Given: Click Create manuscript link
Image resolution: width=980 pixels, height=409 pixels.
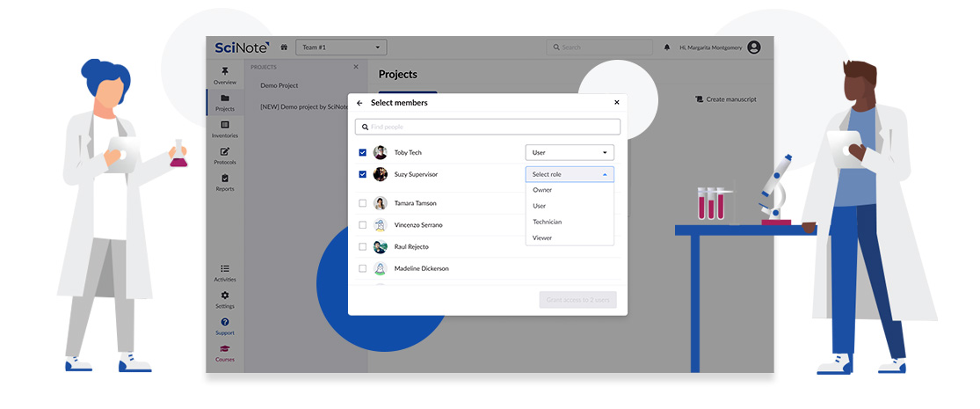Looking at the screenshot, I should pyautogui.click(x=726, y=99).
